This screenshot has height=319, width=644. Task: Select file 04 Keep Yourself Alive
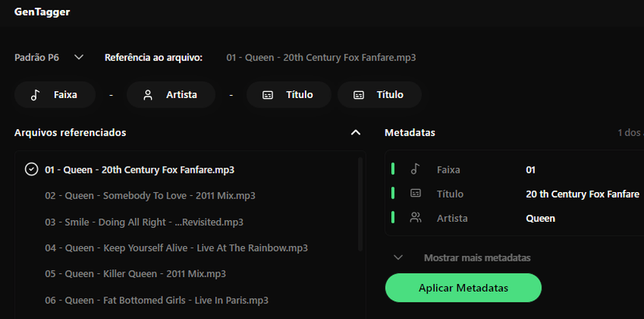point(176,247)
